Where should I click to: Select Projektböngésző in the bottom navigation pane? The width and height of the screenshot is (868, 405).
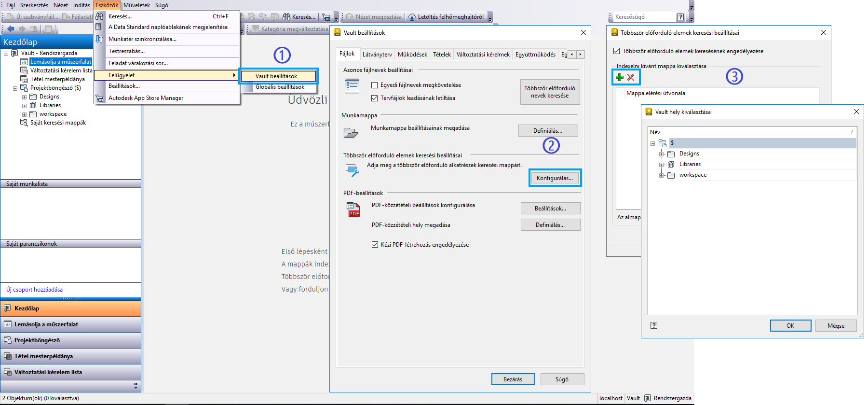click(70, 340)
